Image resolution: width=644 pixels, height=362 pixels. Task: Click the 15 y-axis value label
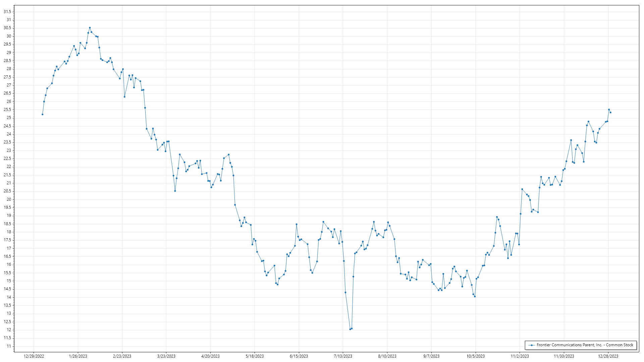click(9, 281)
